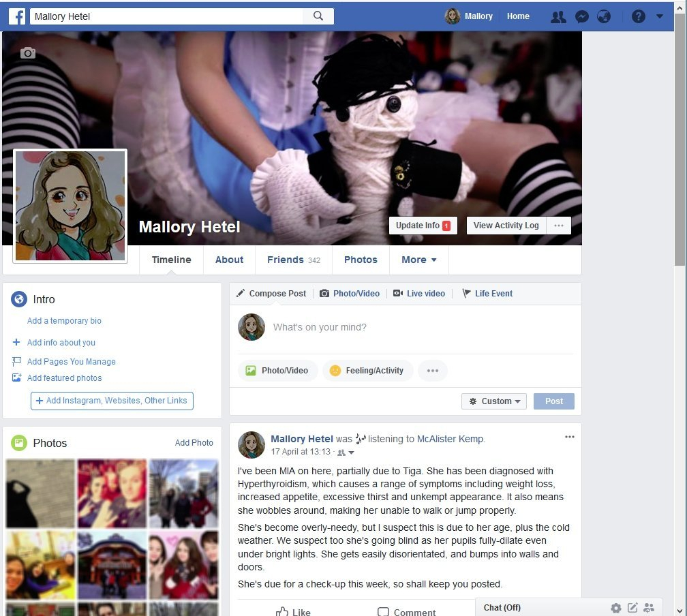Open the Custom audience dropdown
The image size is (687, 616).
click(x=494, y=401)
